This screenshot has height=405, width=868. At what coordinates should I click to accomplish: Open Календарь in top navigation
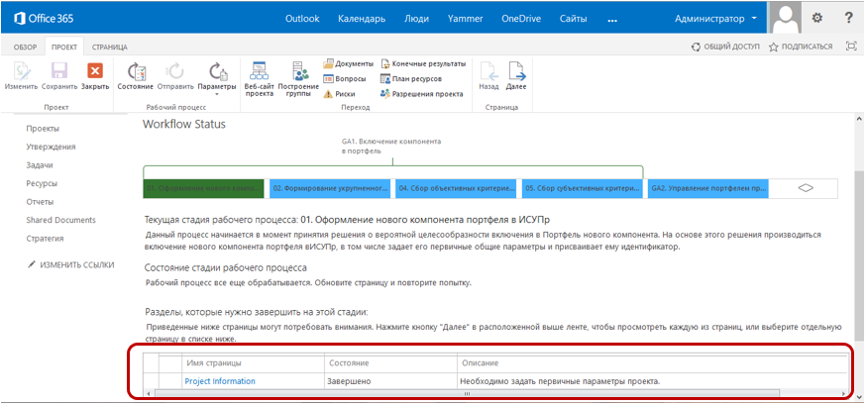pyautogui.click(x=362, y=18)
